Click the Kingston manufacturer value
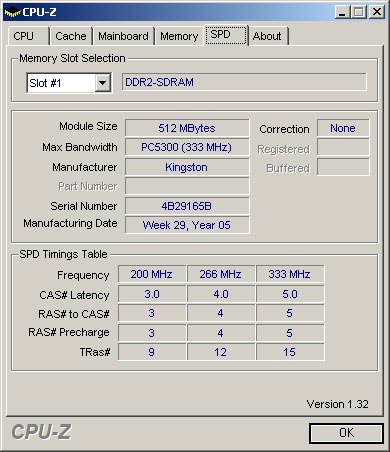390x452 pixels. (187, 167)
